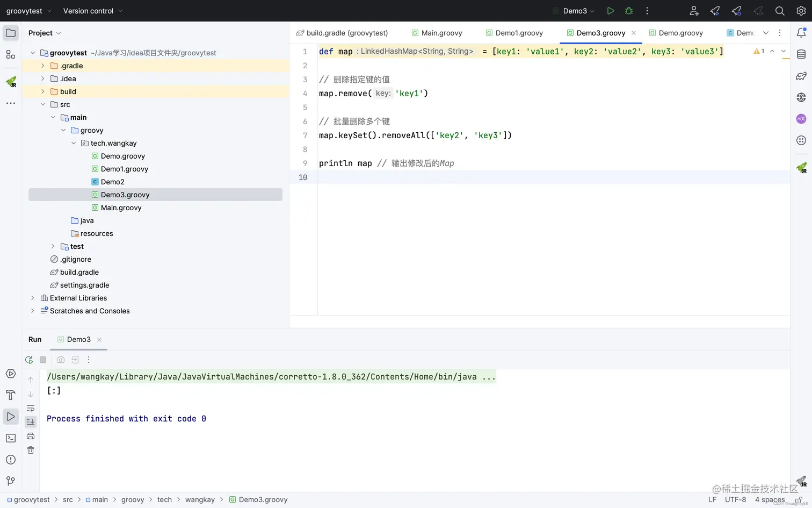The width and height of the screenshot is (812, 508).
Task: Click the wangkay breadcrumb in status bar
Action: click(200, 499)
